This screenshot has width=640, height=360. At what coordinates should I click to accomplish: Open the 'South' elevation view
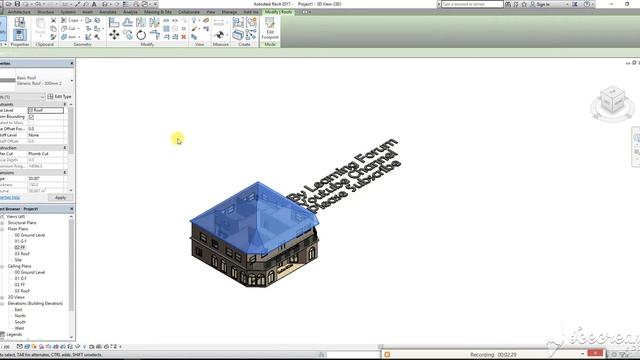pos(20,322)
